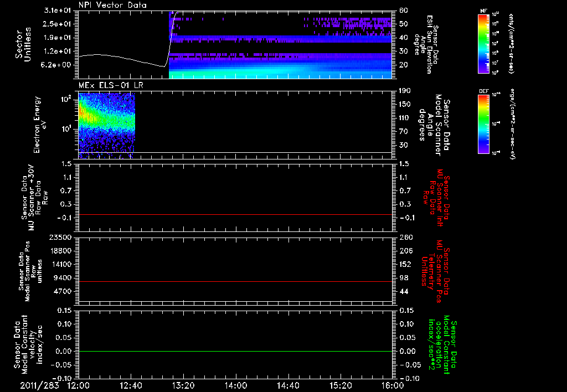Screen dimensions: 567x392
Task: Click the '2.5e+01' sector tick value
Action: [58, 24]
